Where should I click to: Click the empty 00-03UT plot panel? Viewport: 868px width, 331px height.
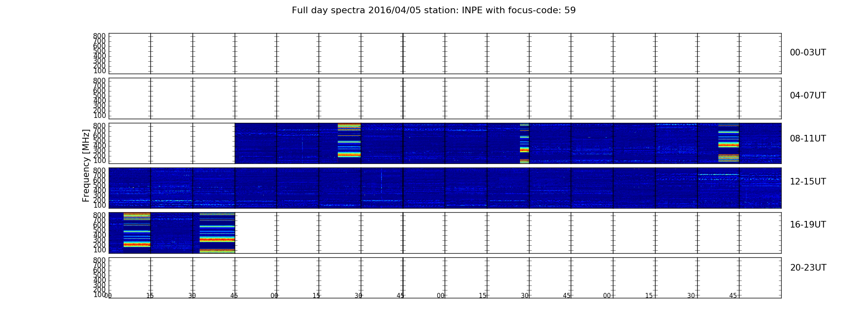(445, 53)
